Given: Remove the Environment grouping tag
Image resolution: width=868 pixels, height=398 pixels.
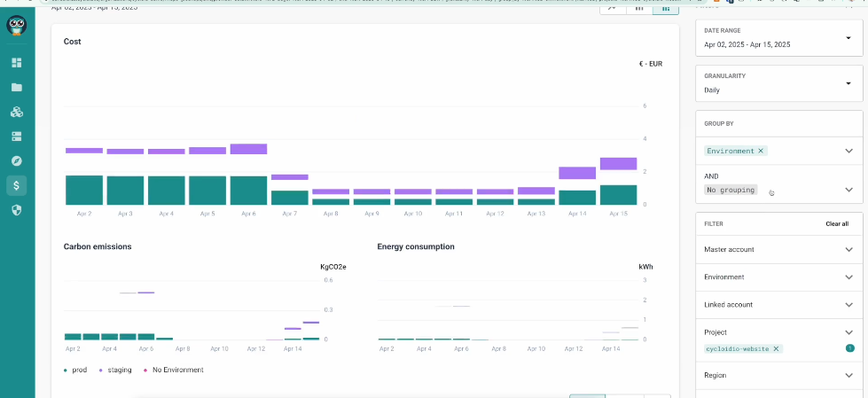Looking at the screenshot, I should 761,152.
